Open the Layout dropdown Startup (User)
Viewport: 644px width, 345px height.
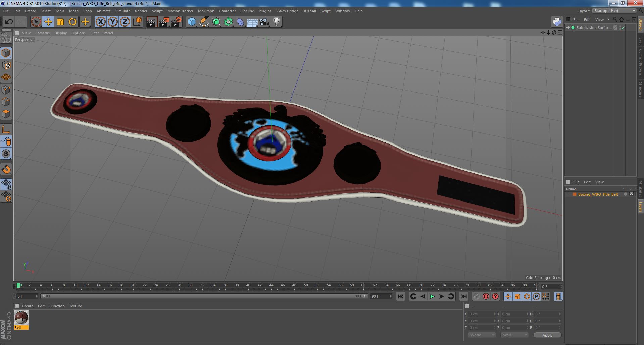click(614, 11)
